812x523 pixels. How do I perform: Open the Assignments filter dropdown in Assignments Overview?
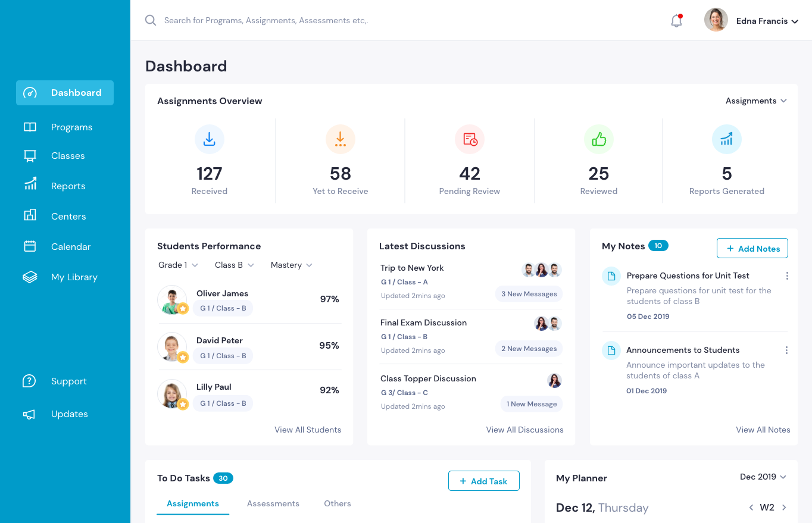pyautogui.click(x=756, y=101)
